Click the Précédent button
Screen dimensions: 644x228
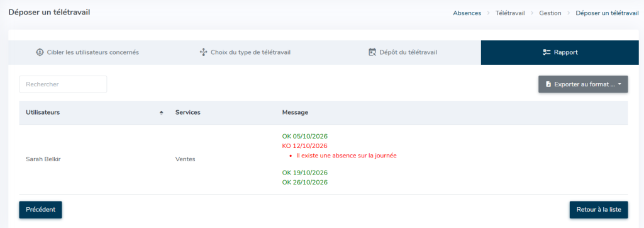coord(40,210)
